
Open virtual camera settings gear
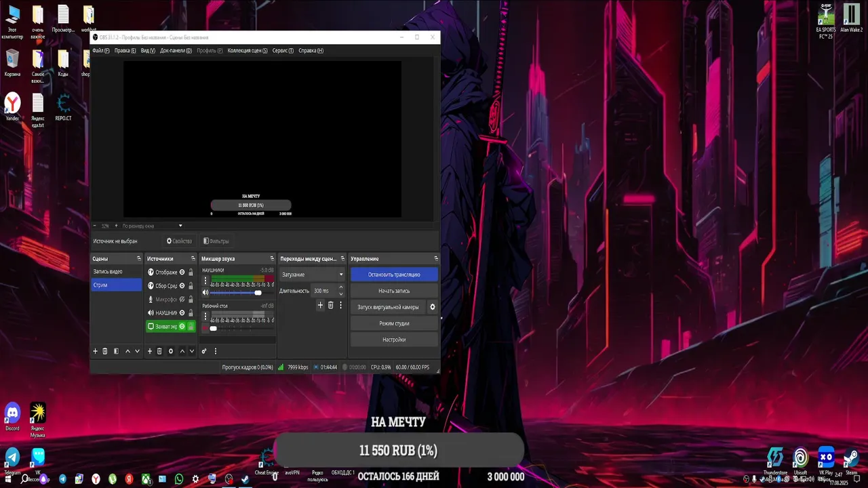click(433, 307)
